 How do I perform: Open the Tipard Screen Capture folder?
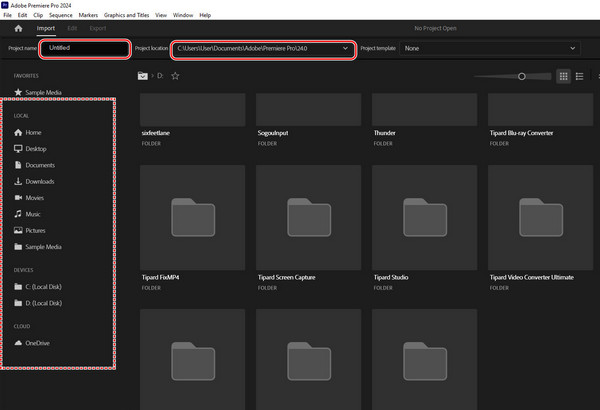click(308, 228)
